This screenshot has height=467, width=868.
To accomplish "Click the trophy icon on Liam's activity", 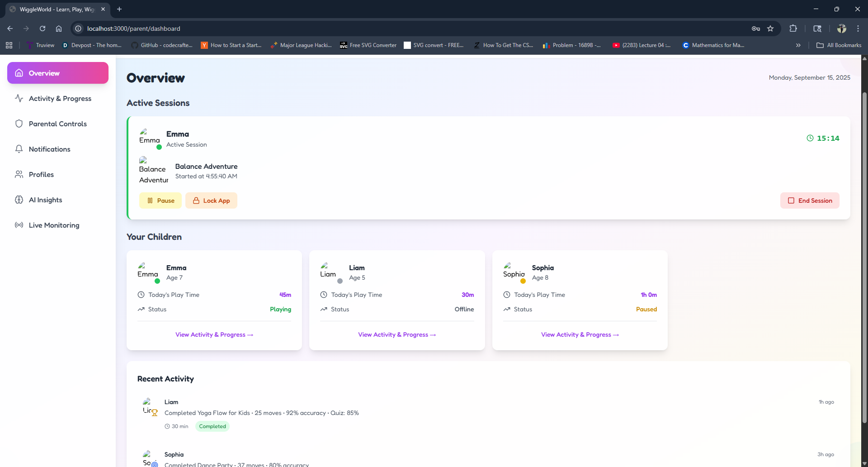I will 155,413.
